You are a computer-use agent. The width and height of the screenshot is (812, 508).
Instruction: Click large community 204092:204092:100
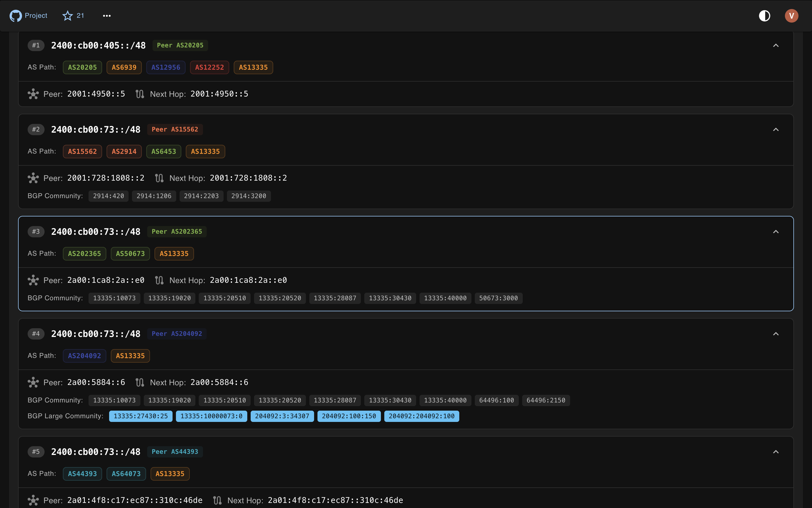pyautogui.click(x=422, y=416)
